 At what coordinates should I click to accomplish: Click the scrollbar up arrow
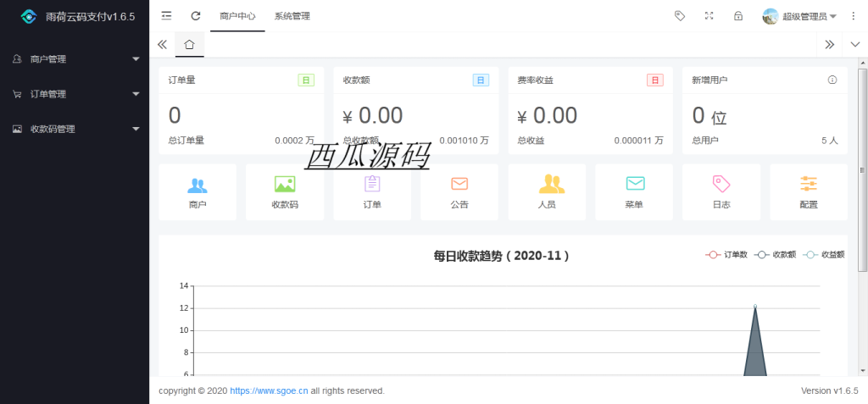pyautogui.click(x=862, y=63)
